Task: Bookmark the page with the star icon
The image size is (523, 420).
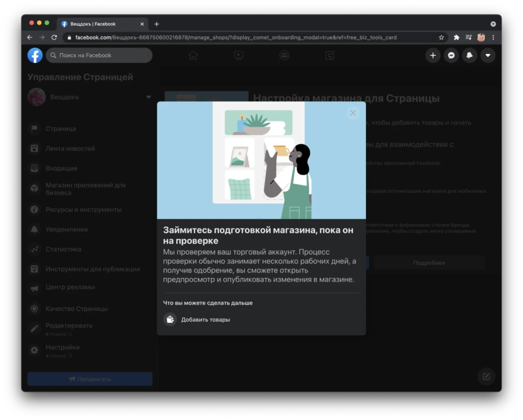Action: point(441,37)
